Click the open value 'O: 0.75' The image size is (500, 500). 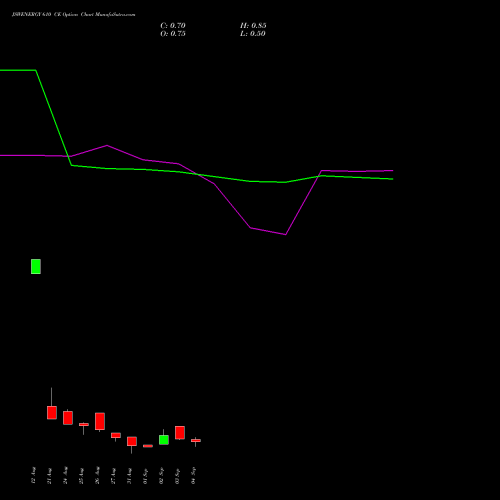(173, 34)
